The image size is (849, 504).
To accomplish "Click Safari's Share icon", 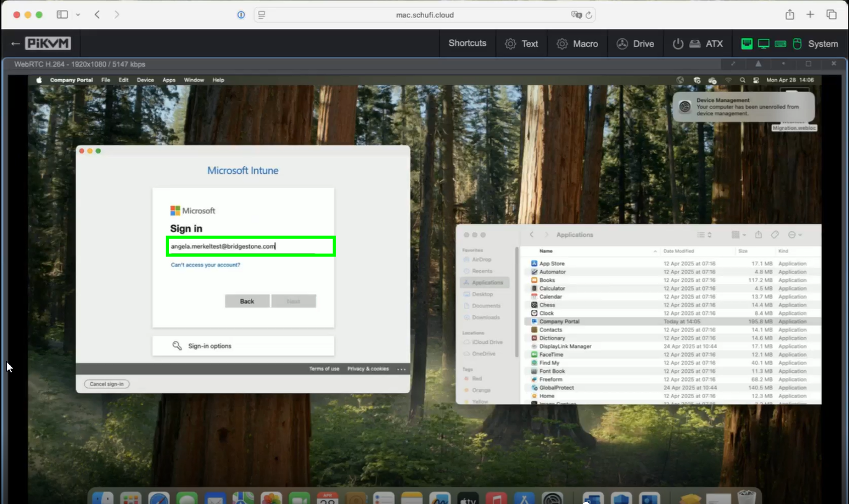I will pyautogui.click(x=790, y=14).
